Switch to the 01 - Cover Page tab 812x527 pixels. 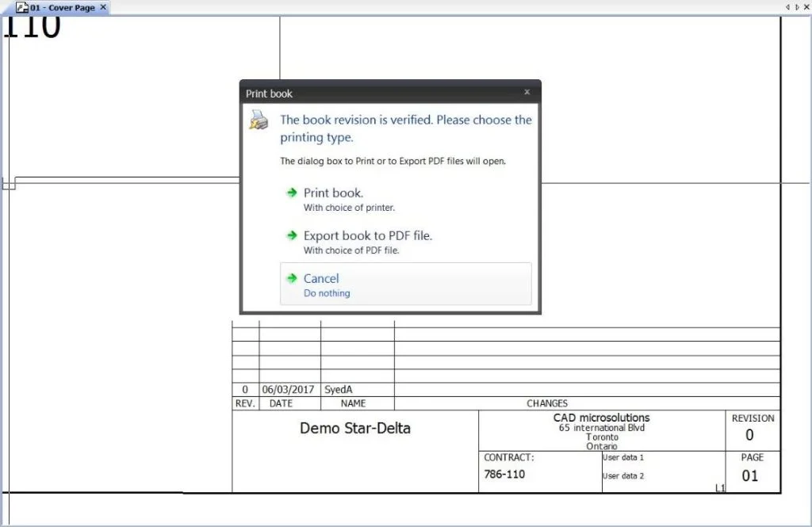[62, 7]
